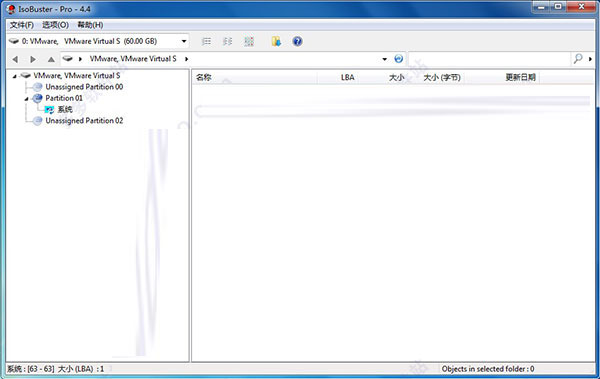Open the drive selection dropdown
Image resolution: width=600 pixels, height=379 pixels.
tap(184, 41)
